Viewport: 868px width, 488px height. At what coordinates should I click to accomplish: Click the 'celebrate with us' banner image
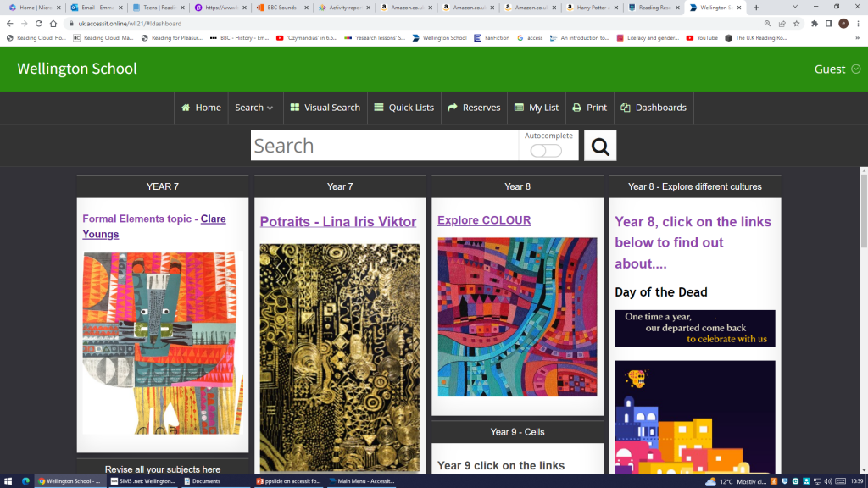tap(695, 328)
